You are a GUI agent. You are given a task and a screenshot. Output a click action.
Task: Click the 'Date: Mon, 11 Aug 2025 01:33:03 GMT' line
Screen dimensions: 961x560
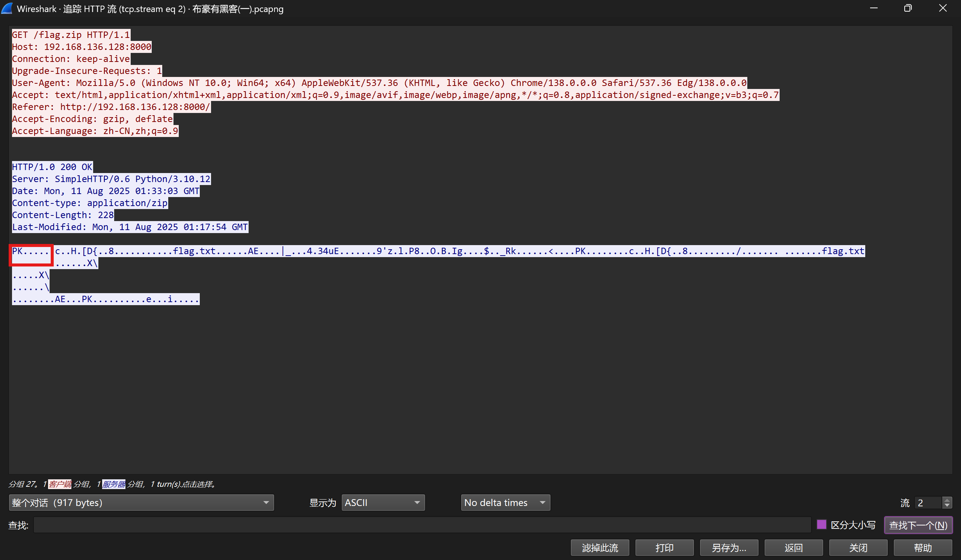pyautogui.click(x=106, y=191)
